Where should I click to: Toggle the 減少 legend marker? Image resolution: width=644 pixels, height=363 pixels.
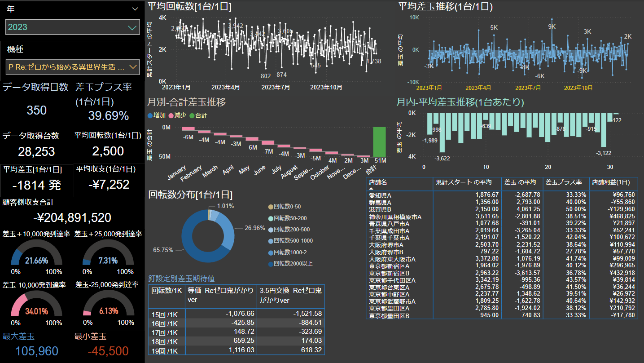171,115
